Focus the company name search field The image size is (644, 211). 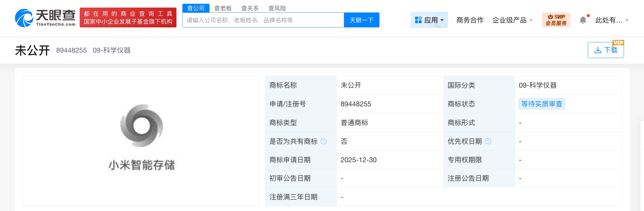263,20
